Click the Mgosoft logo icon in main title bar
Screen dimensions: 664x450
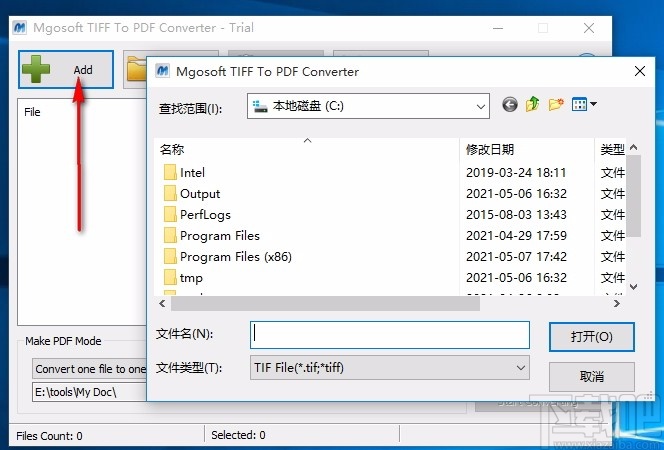[x=20, y=28]
